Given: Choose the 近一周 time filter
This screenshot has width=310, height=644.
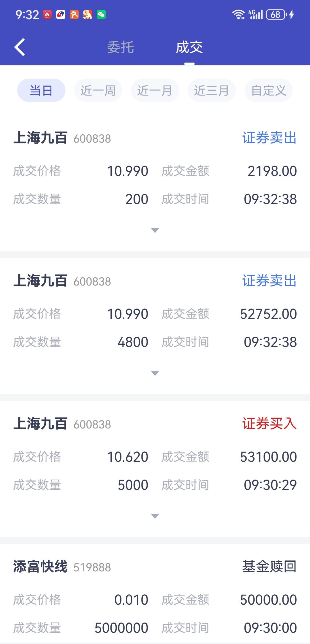Looking at the screenshot, I should coord(98,90).
